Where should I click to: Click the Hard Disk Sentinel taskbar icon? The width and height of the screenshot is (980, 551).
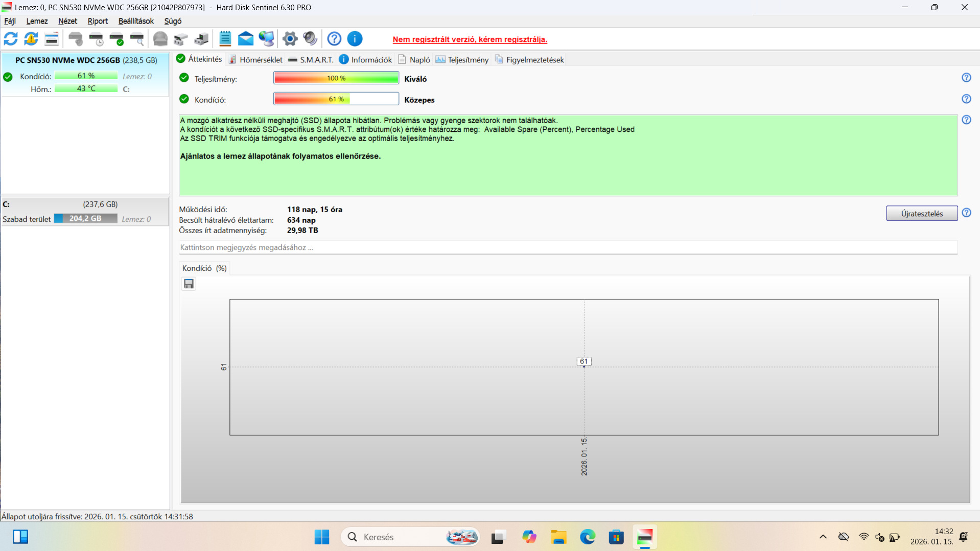coord(645,537)
